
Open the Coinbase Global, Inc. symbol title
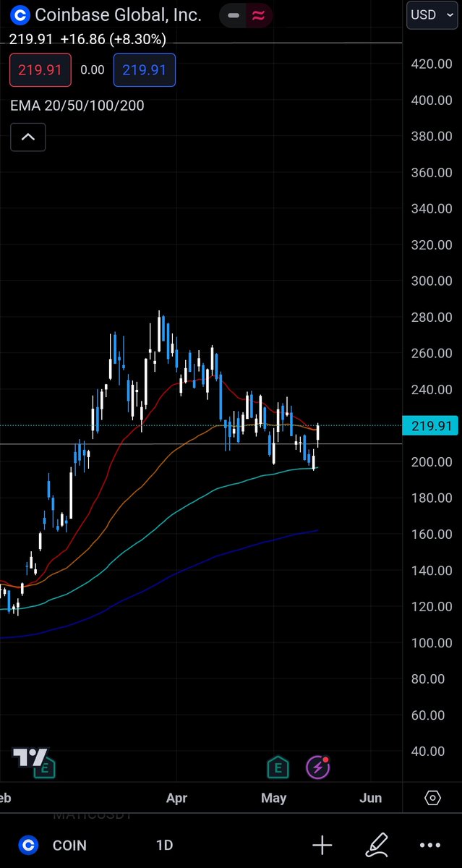[119, 14]
